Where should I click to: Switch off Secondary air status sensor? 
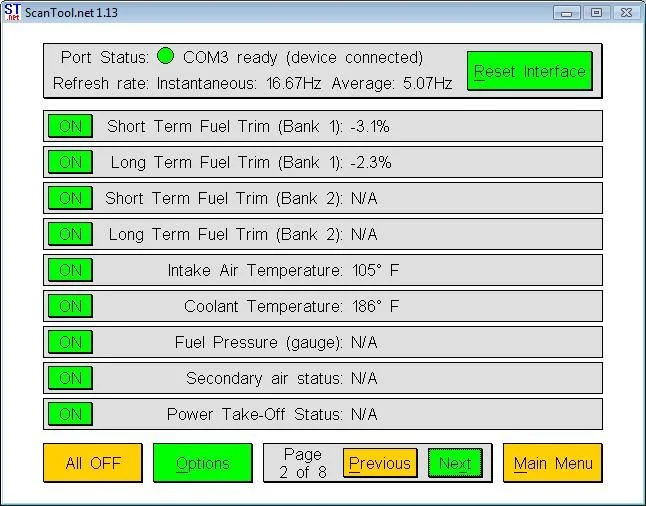click(x=70, y=378)
